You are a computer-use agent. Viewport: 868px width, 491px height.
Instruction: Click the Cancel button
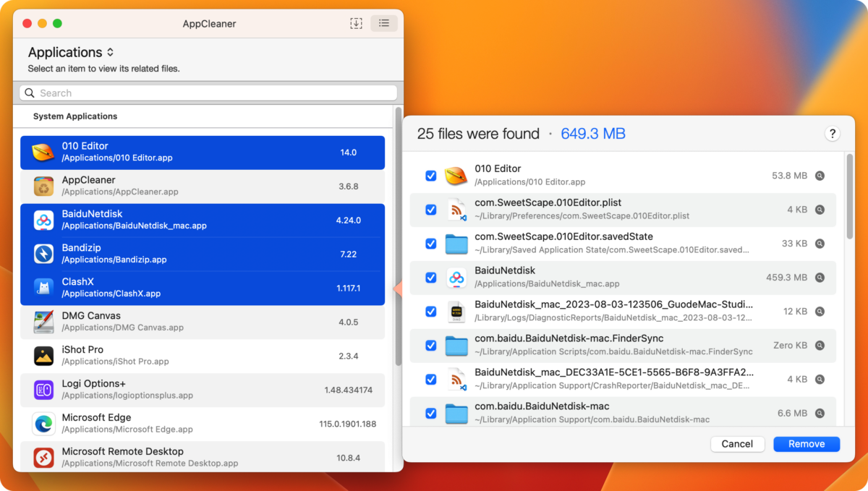tap(737, 444)
